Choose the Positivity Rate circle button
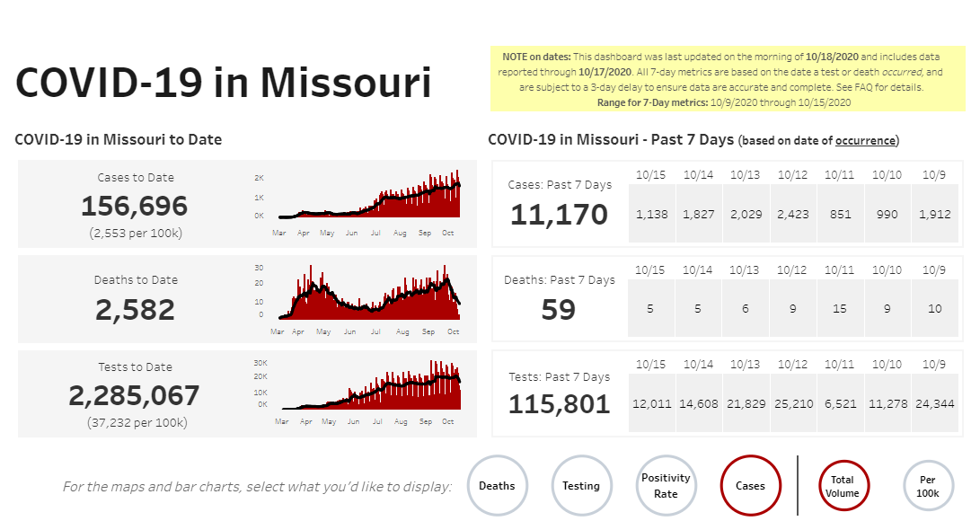 (666, 486)
